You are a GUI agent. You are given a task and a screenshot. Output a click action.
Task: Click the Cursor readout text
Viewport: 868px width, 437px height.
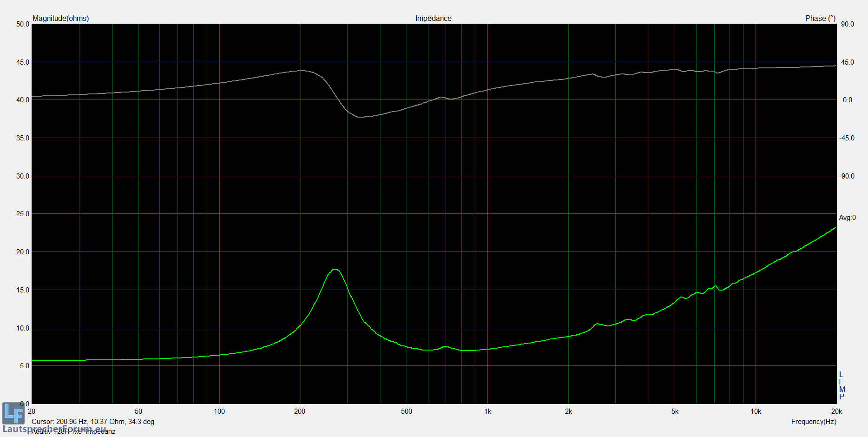pyautogui.click(x=93, y=422)
